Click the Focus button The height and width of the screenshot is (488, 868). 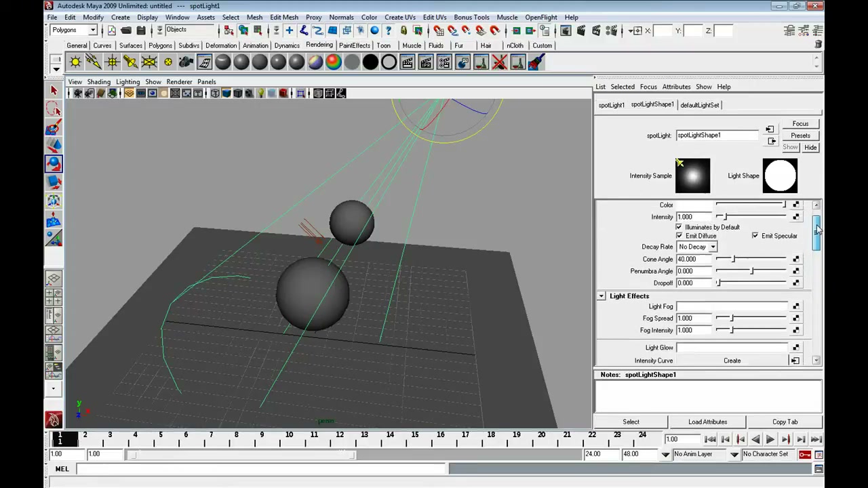[x=800, y=124]
